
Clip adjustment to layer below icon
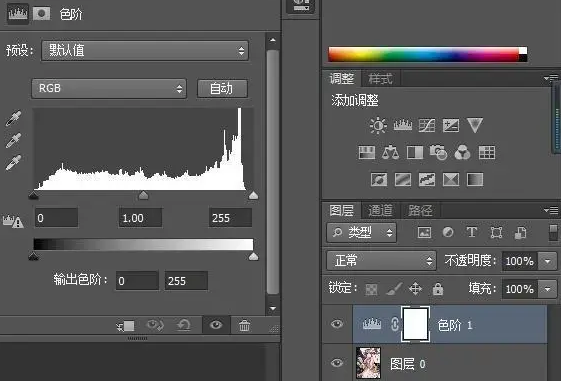coord(126,326)
